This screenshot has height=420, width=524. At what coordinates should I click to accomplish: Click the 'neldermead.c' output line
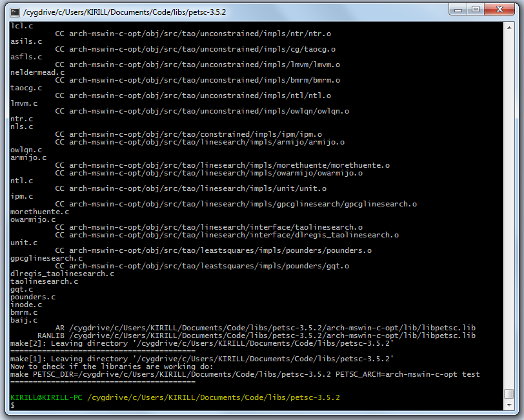tap(37, 72)
